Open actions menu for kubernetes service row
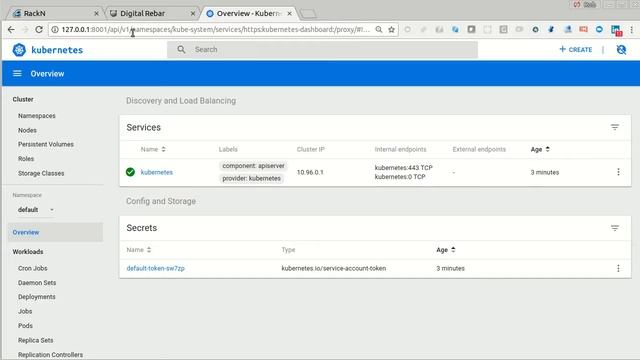The width and height of the screenshot is (640, 360). [x=618, y=172]
